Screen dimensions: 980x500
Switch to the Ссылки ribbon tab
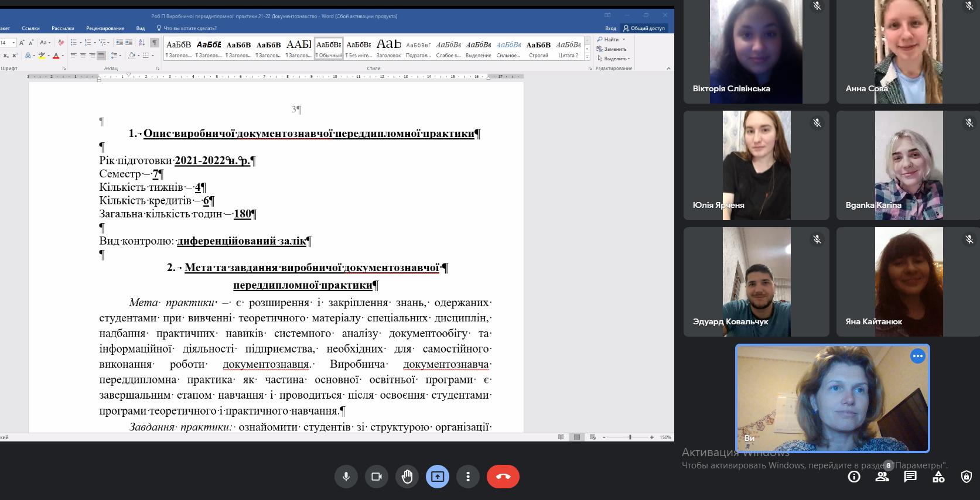pyautogui.click(x=30, y=28)
